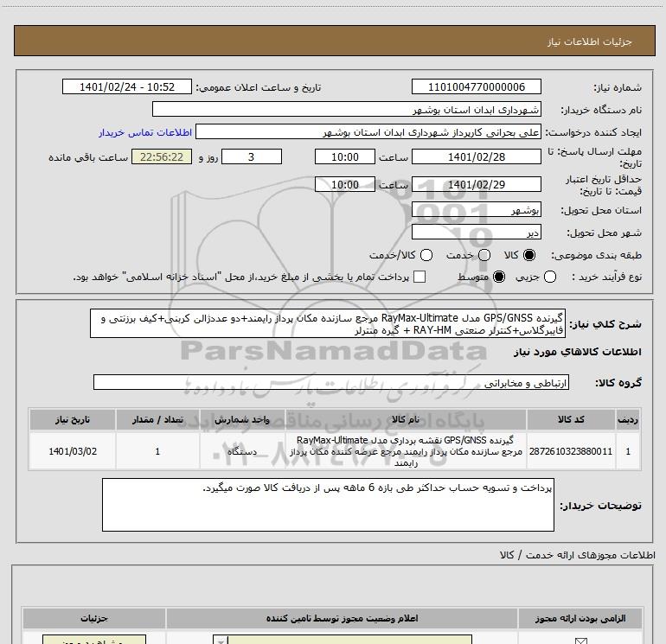Tick the اسناد خزانه اسلامی payment checkbox
Screen dimensions: 666x644
pos(419,277)
